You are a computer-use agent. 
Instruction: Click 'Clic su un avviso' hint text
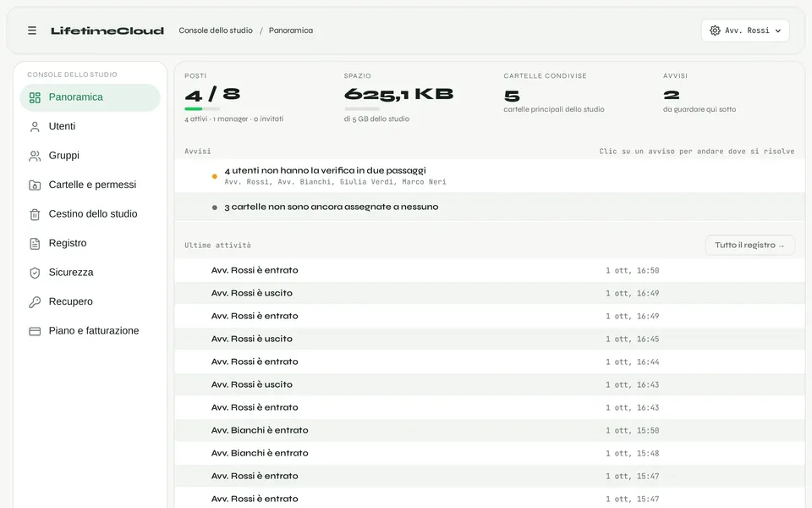pos(696,152)
